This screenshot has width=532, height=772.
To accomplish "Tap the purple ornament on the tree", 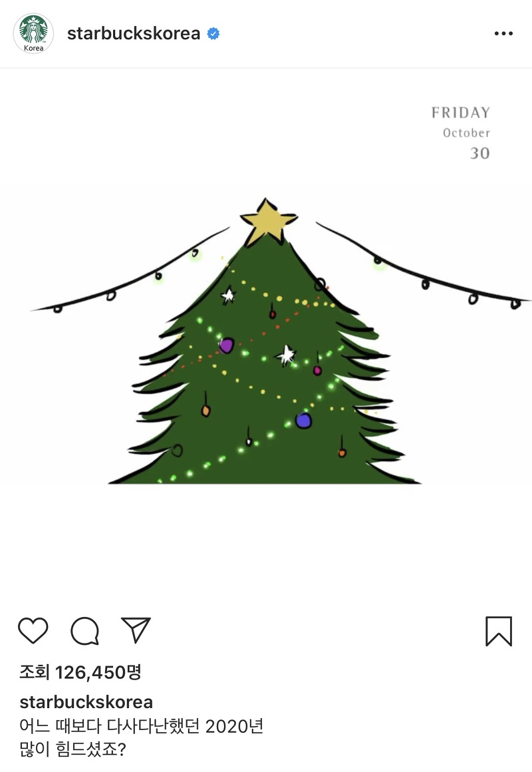I will (226, 345).
